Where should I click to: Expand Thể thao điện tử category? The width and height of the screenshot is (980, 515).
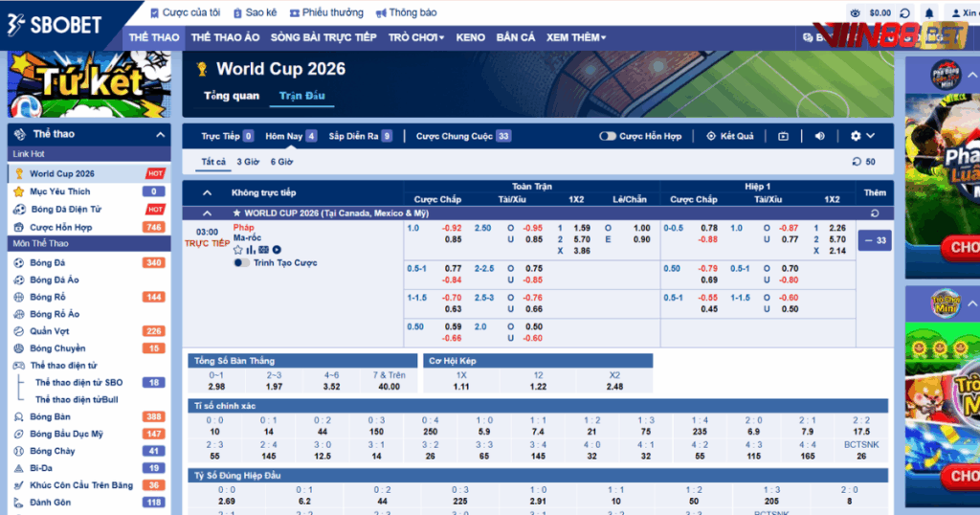(89, 366)
